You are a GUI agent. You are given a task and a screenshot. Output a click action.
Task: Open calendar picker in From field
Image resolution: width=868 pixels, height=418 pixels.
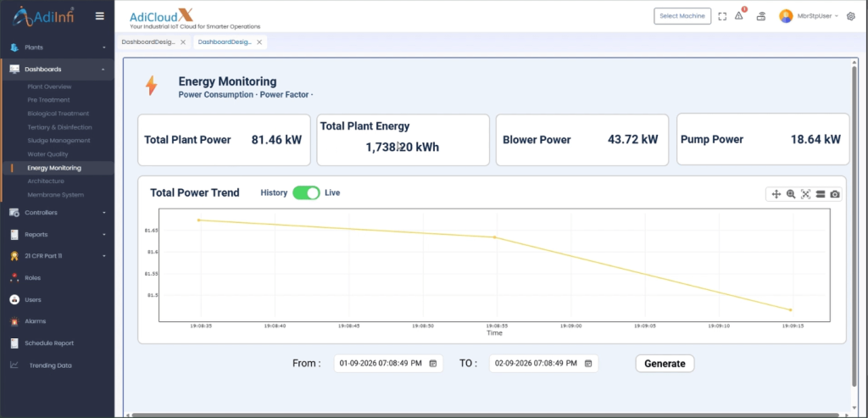433,364
